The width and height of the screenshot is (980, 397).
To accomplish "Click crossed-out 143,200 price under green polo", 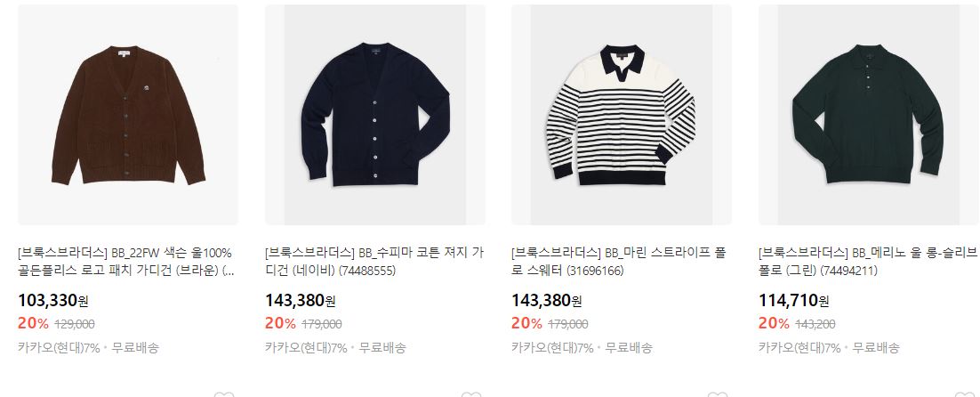I will pyautogui.click(x=815, y=325).
